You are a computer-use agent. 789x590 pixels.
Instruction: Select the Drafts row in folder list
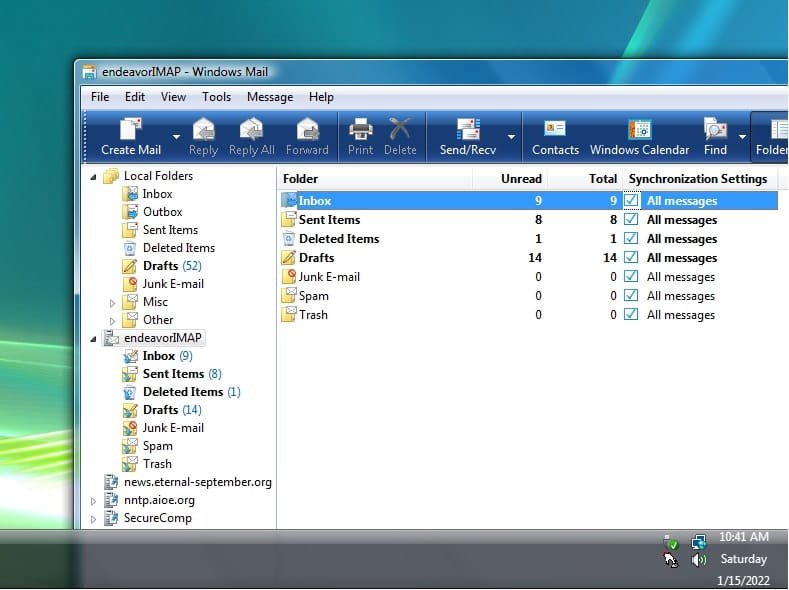point(528,258)
